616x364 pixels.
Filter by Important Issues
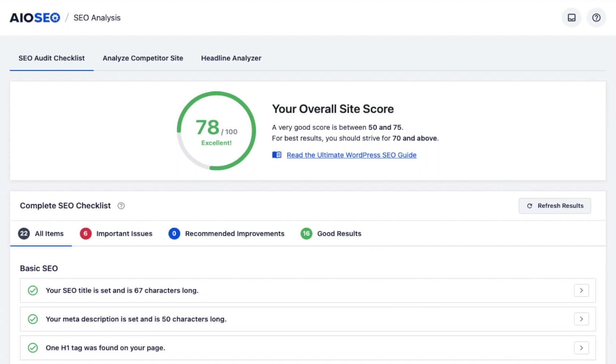click(116, 234)
